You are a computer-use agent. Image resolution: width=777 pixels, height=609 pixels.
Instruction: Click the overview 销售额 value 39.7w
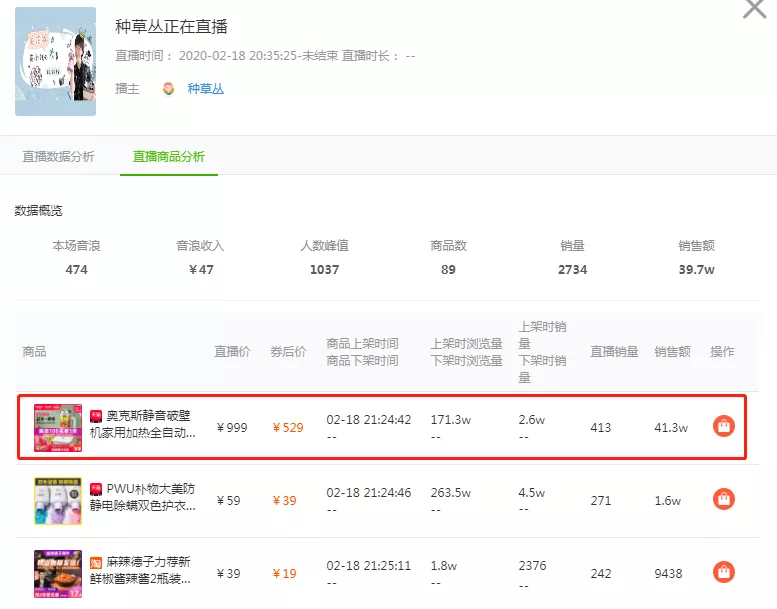coord(697,270)
